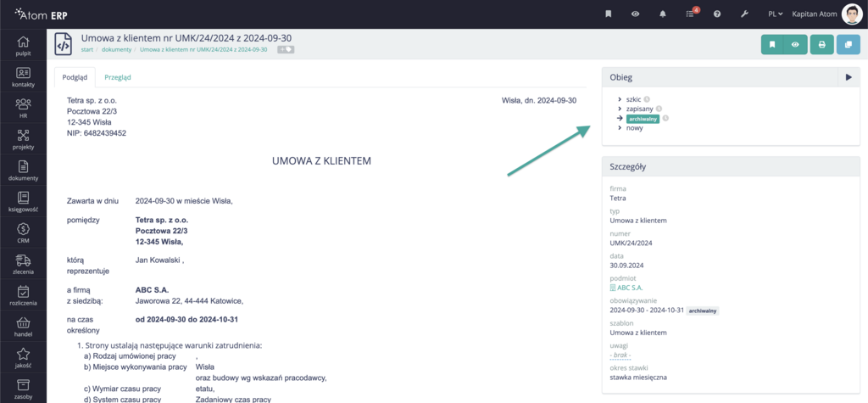Viewport: 868px width, 403px height.
Task: Click the clock icon next to zapisany
Action: pos(659,109)
